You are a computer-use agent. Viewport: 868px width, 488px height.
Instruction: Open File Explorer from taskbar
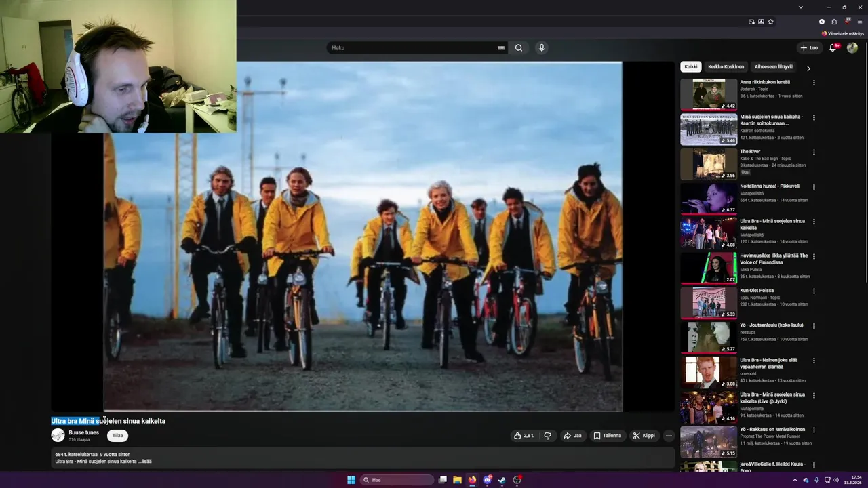pyautogui.click(x=458, y=480)
